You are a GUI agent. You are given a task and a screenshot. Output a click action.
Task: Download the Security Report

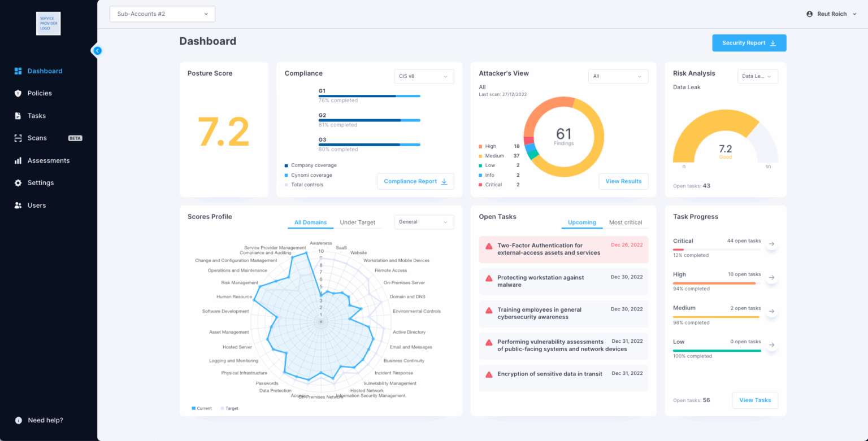(749, 43)
